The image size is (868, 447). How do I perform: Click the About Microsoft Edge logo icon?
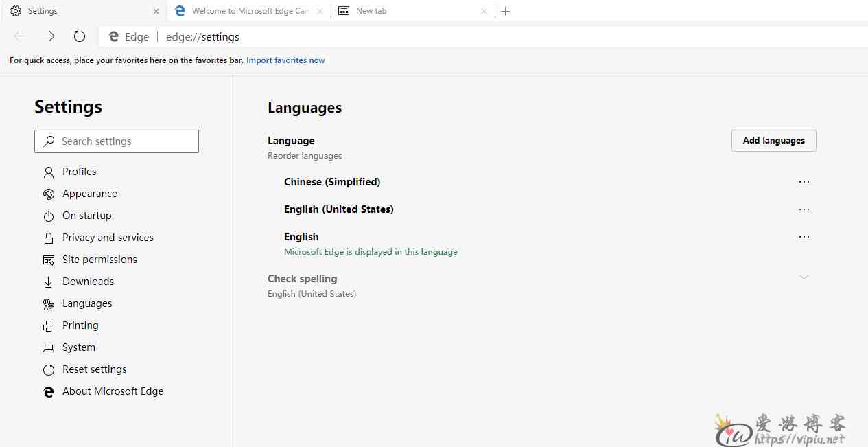[49, 391]
